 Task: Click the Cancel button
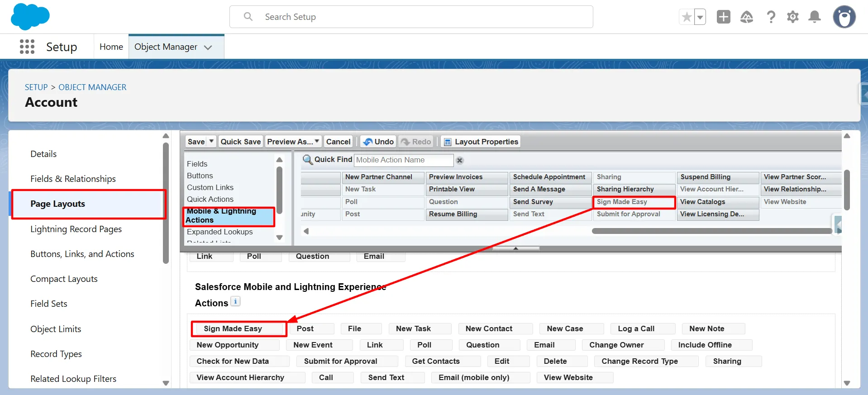(x=338, y=142)
